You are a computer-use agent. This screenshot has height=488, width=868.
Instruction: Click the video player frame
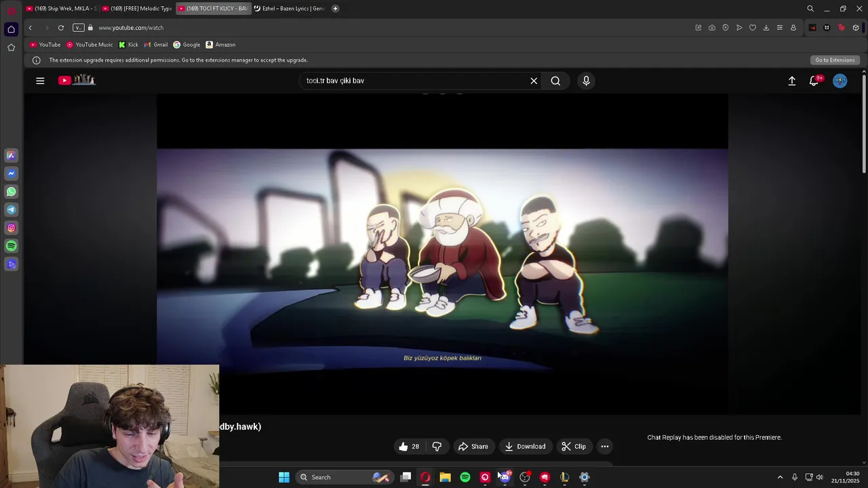click(442, 254)
